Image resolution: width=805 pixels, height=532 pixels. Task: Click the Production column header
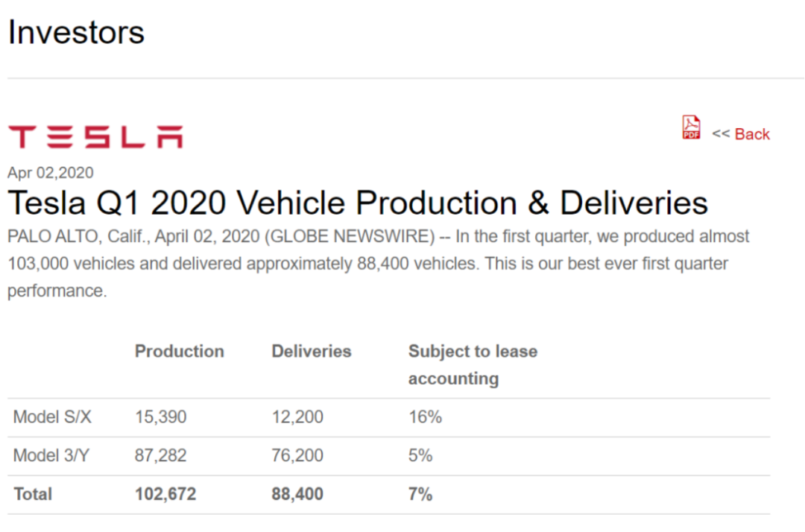coord(179,351)
